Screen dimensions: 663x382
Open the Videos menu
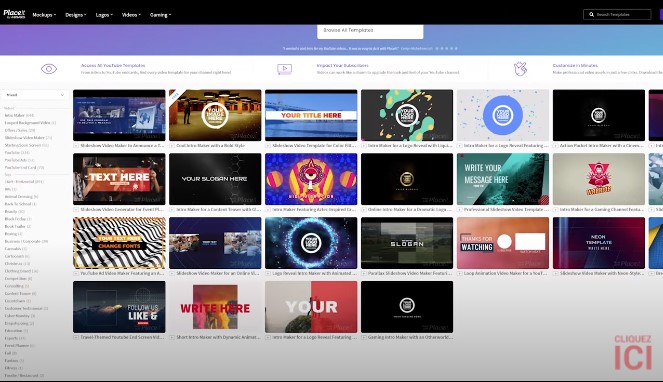(x=131, y=15)
